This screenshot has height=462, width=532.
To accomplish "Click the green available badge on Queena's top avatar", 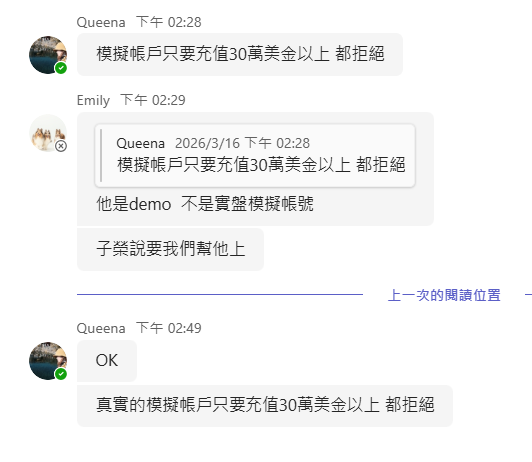I will (61, 68).
